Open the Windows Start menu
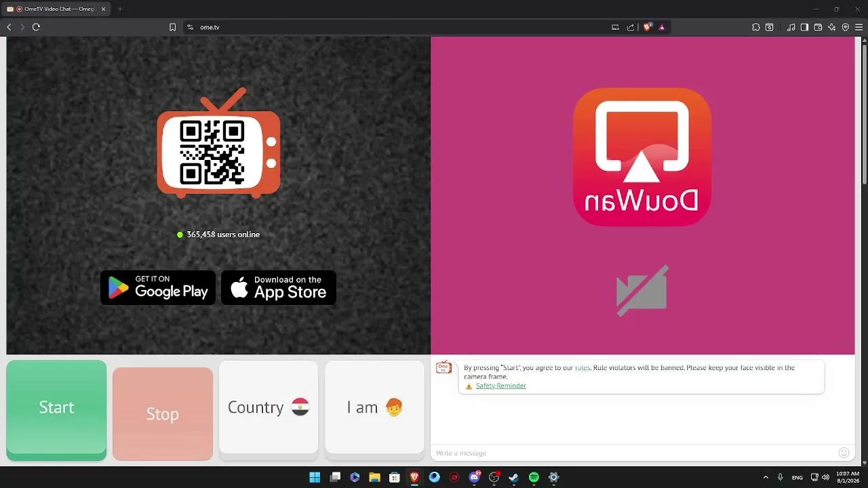The height and width of the screenshot is (488, 868). coord(315,477)
